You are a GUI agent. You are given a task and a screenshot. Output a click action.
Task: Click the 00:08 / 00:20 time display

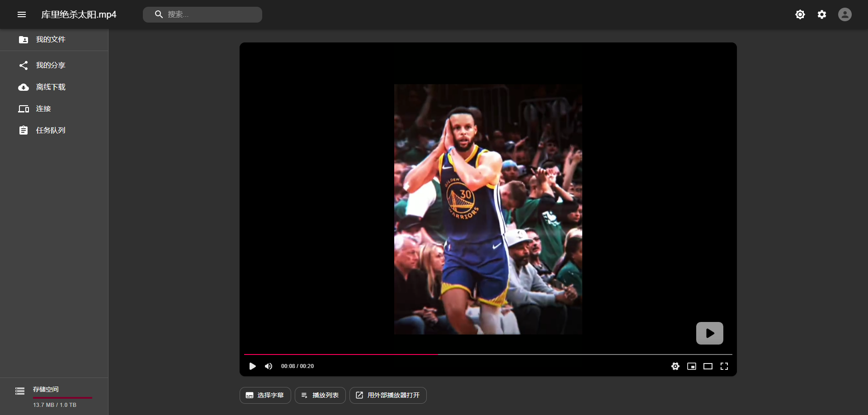tap(297, 366)
